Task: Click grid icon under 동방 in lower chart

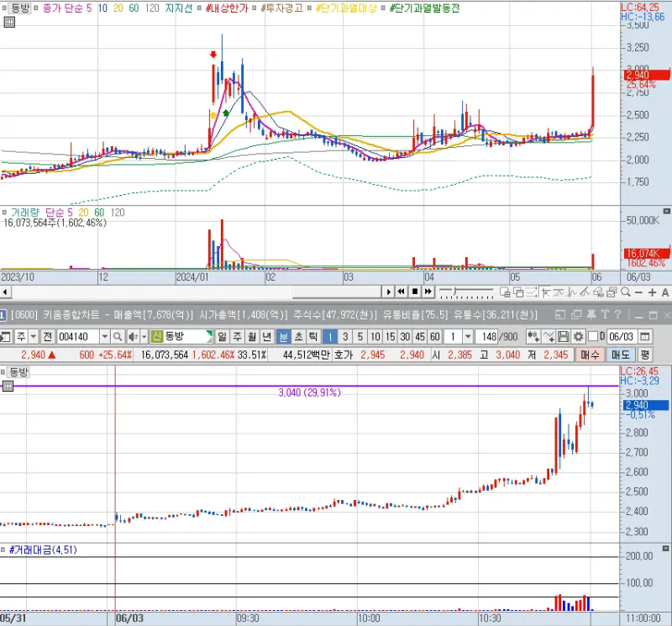Action: (x=8, y=387)
